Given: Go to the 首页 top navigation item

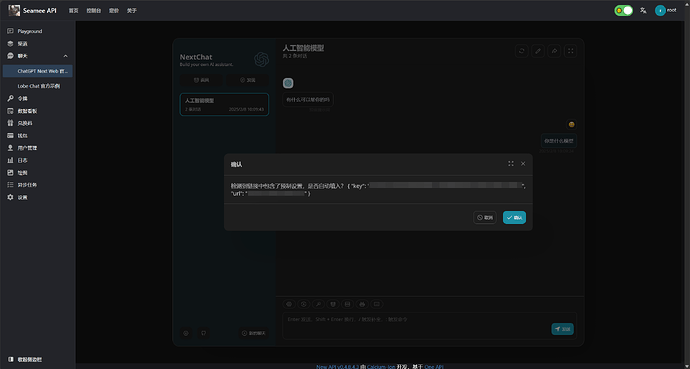Looking at the screenshot, I should [x=73, y=11].
